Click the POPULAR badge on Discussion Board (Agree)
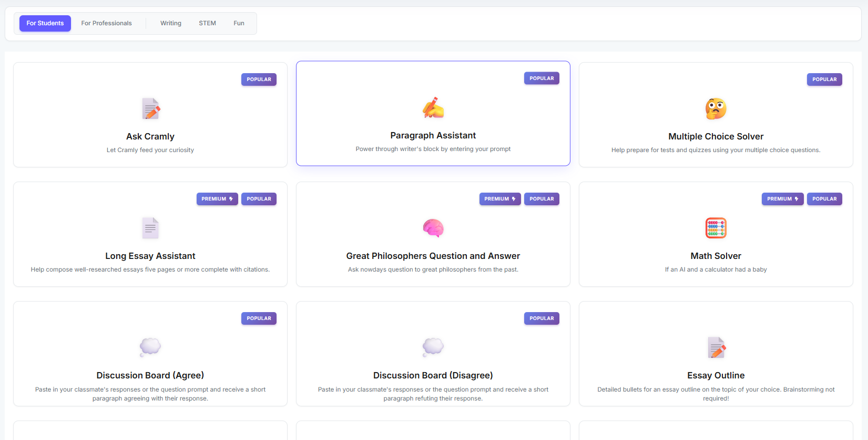868x440 pixels. click(259, 318)
